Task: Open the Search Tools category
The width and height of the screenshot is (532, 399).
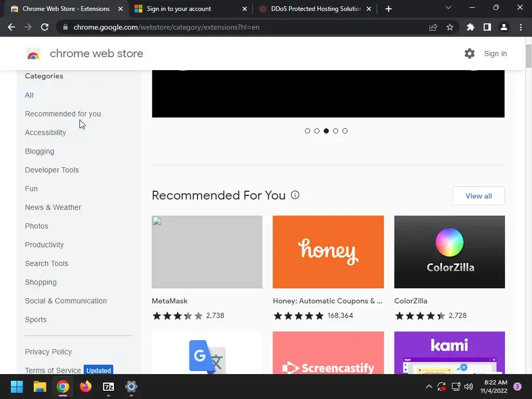Action: coord(46,263)
